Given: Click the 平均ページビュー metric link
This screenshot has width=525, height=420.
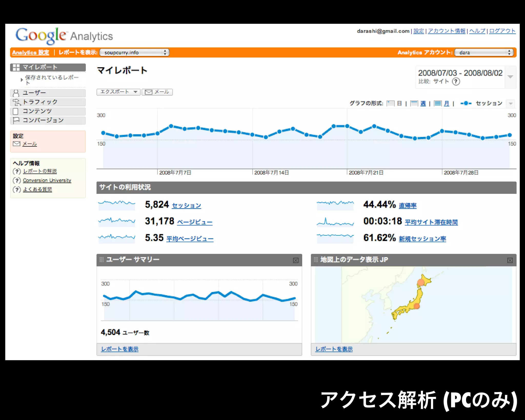Looking at the screenshot, I should 190,239.
